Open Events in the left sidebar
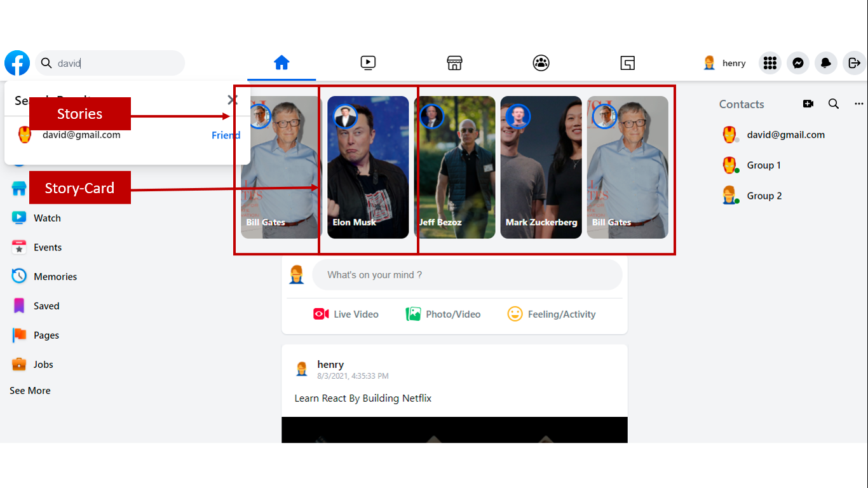The image size is (868, 488). pyautogui.click(x=48, y=247)
